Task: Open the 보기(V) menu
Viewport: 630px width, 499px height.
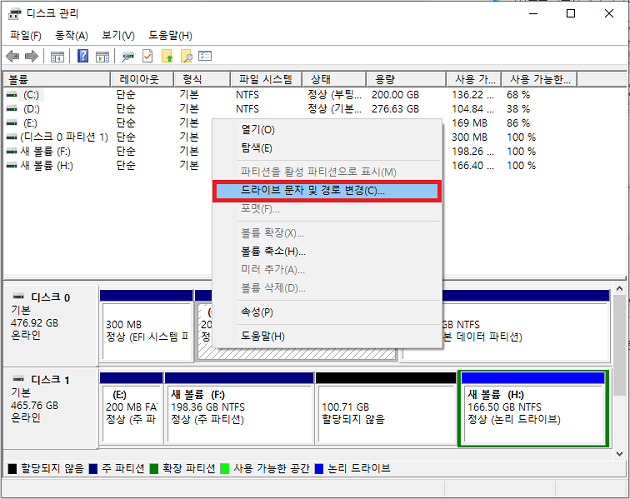Action: click(118, 36)
